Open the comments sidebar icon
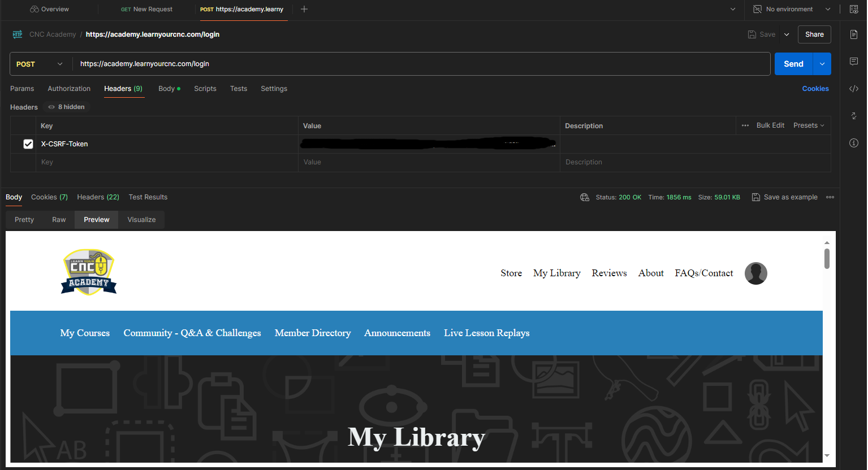 [854, 61]
